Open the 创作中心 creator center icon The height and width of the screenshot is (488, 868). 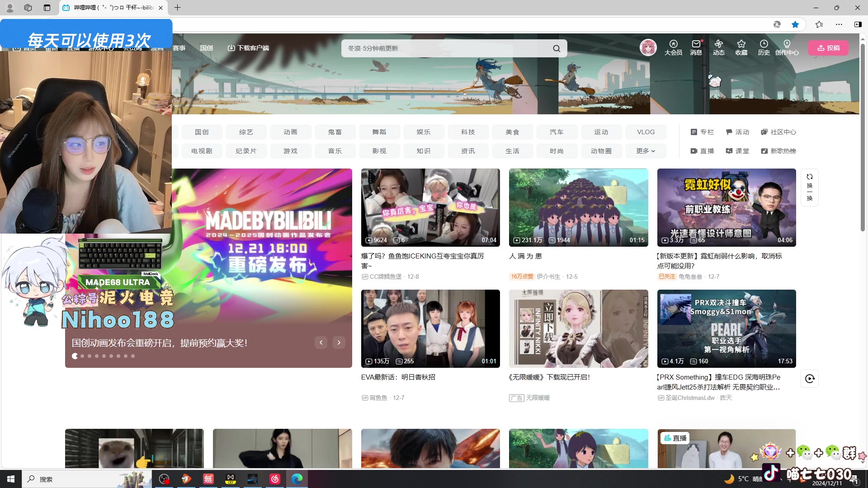click(787, 47)
